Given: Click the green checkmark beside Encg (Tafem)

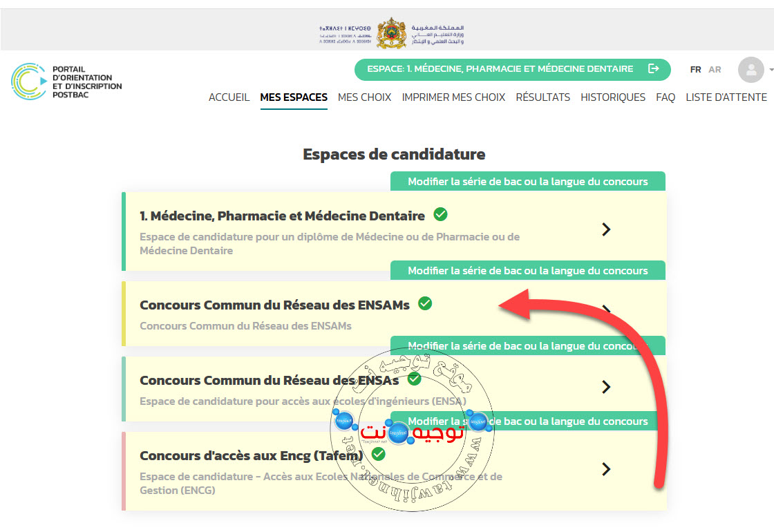Looking at the screenshot, I should (x=379, y=454).
